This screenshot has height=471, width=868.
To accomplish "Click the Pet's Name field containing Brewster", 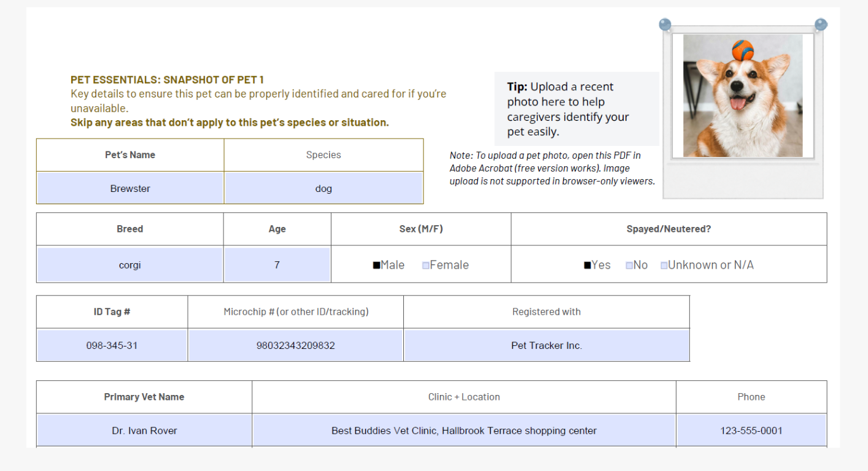I will coord(130,188).
